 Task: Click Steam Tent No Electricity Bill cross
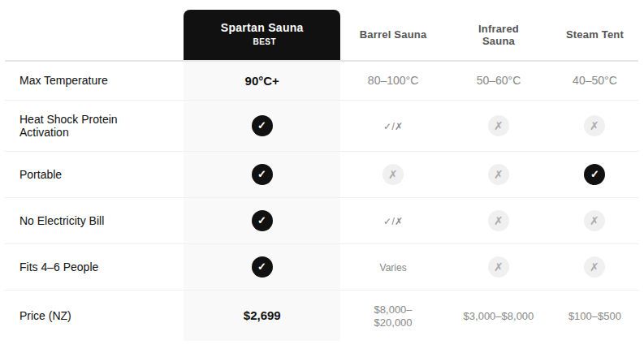point(594,221)
